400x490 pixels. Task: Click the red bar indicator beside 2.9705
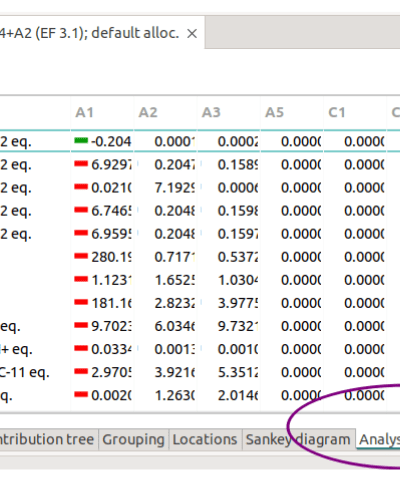[x=81, y=371]
